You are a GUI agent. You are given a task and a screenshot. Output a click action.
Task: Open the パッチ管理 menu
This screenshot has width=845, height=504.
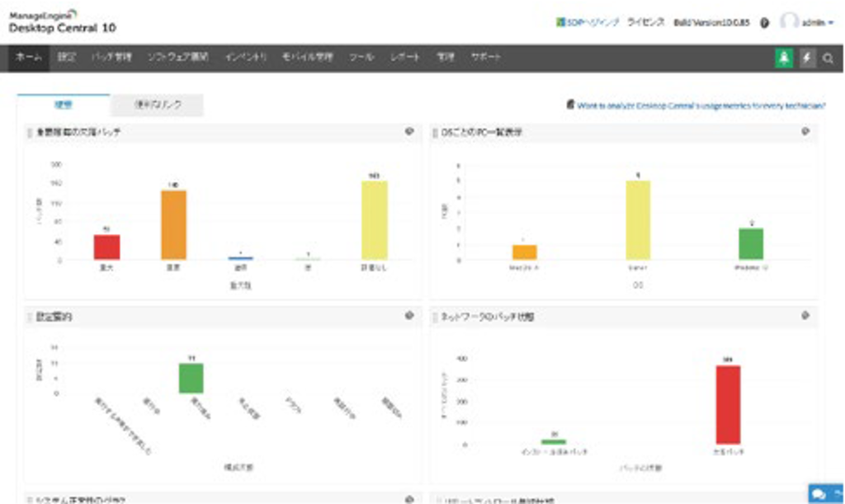point(111,58)
